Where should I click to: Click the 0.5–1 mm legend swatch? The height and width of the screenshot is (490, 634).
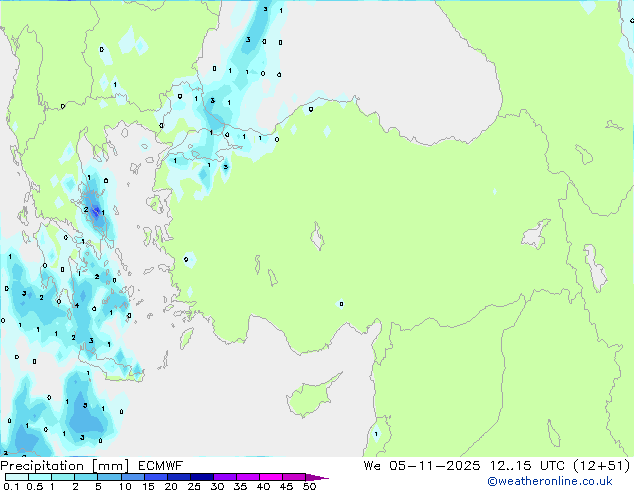pyautogui.click(x=40, y=477)
